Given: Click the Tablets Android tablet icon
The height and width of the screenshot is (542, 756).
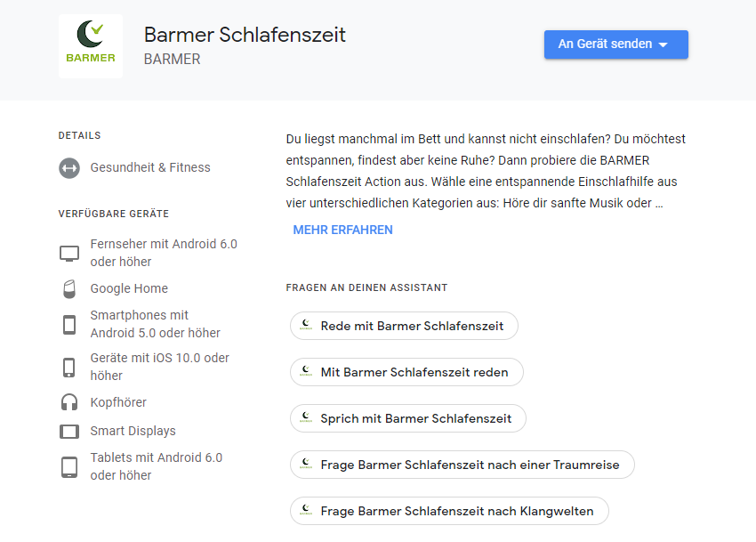Looking at the screenshot, I should tap(69, 467).
